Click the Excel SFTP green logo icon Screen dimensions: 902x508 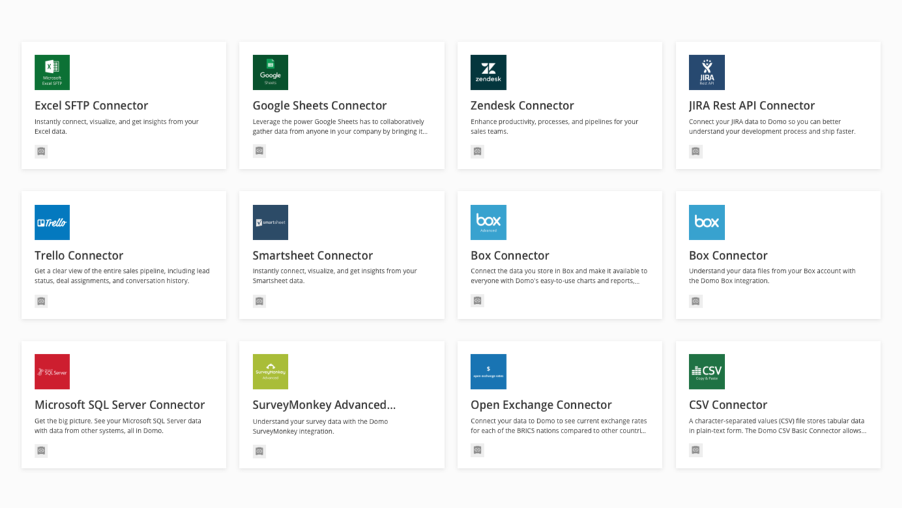(52, 72)
